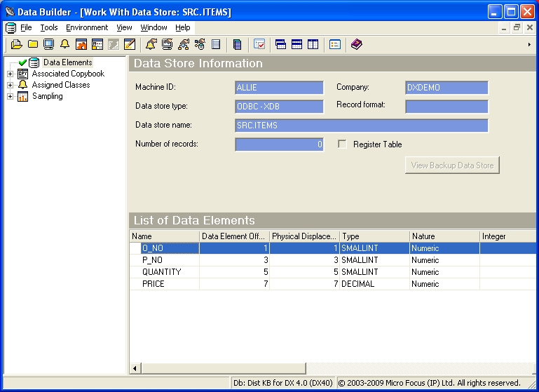Click the computer monitor toolbar icon
Image resolution: width=539 pixels, height=392 pixels.
(48, 44)
